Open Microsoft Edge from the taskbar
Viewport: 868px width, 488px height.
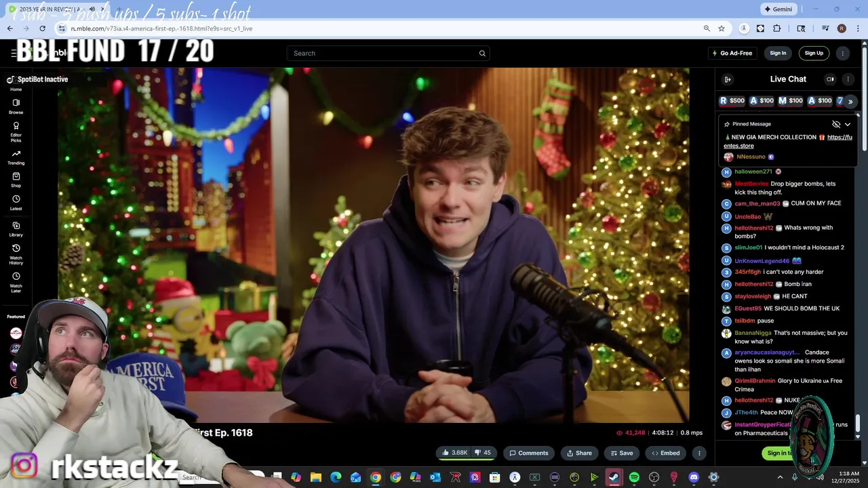coord(336,477)
